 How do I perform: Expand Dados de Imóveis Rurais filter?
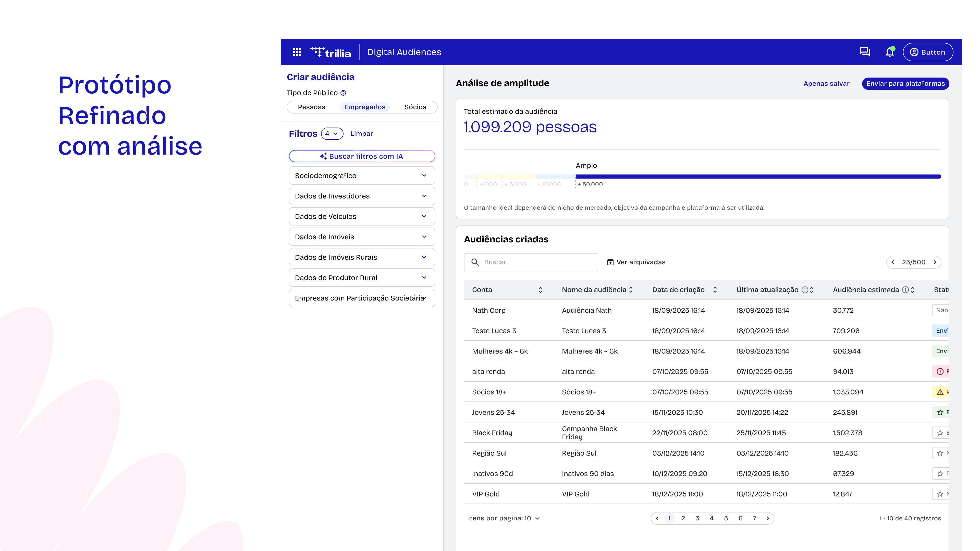[x=362, y=257]
